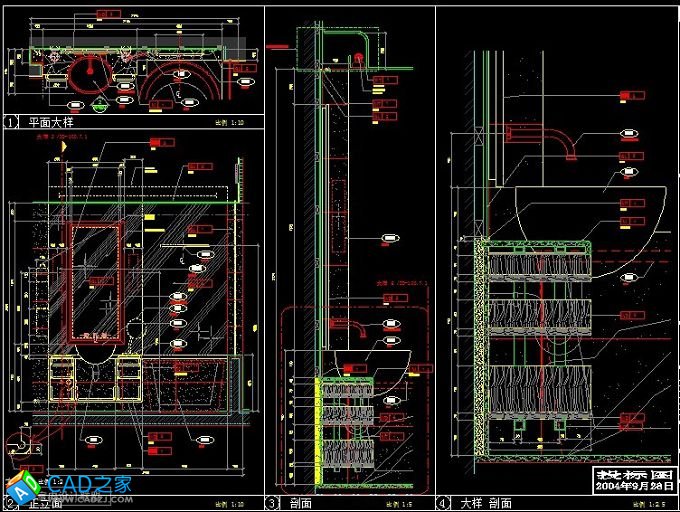Click the 比例 1:10 scale label under the plan
Viewport: 680px width, 512px height.
[x=229, y=123]
